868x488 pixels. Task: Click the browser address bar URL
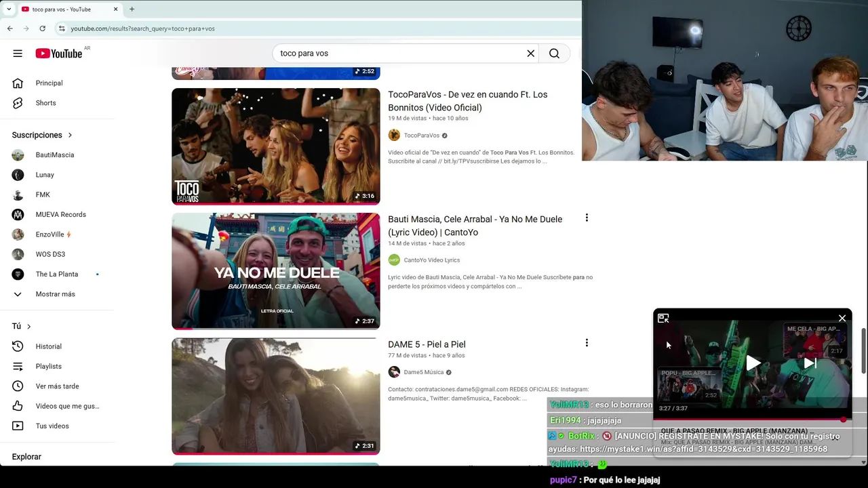[x=142, y=28]
